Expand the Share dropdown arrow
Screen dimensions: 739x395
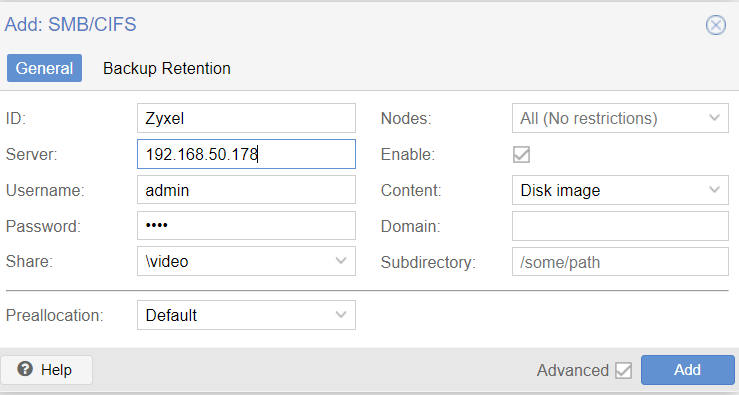tap(341, 261)
